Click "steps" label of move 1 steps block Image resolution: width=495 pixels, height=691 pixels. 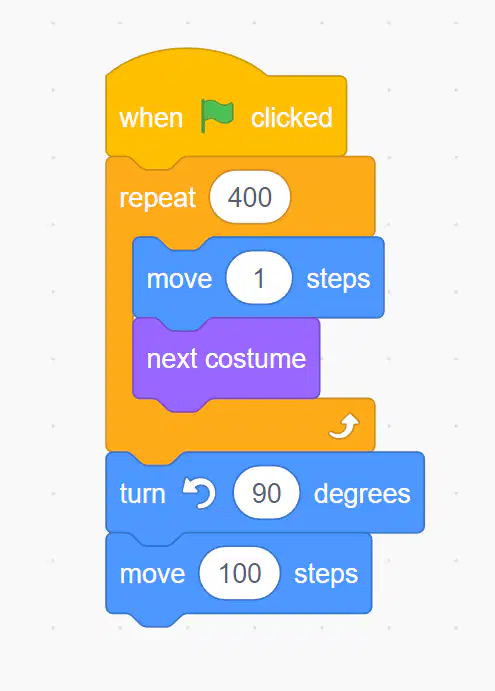tap(339, 280)
